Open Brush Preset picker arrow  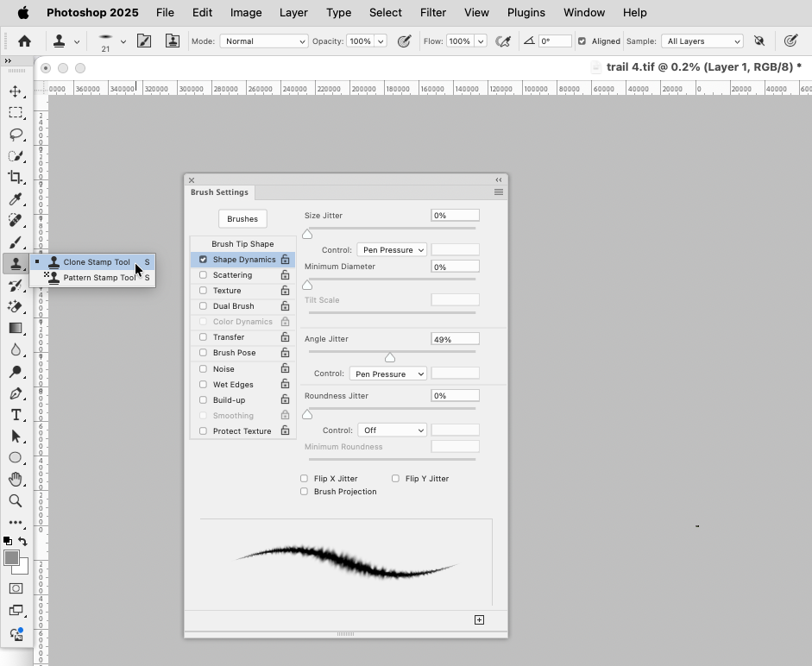click(123, 41)
